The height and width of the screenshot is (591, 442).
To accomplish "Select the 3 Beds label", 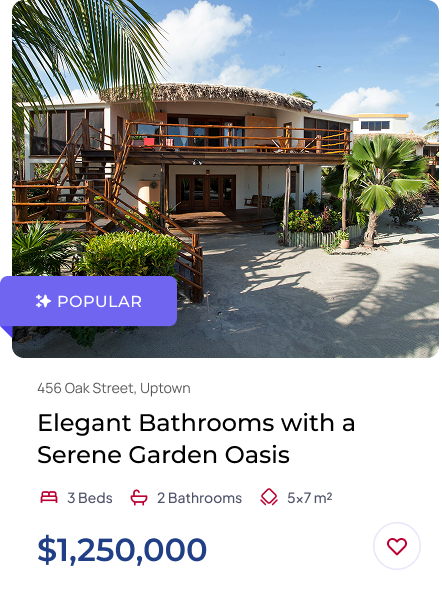I will pos(90,498).
